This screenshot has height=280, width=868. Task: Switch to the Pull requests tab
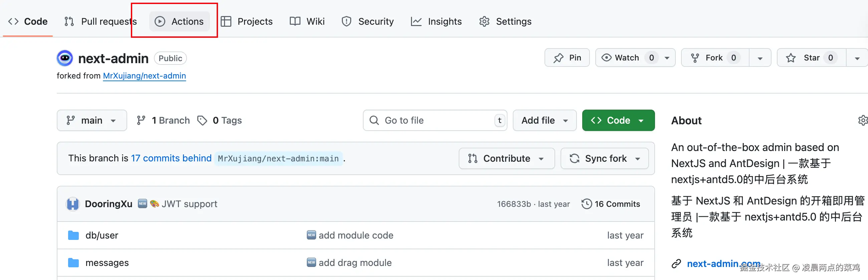[x=101, y=21]
